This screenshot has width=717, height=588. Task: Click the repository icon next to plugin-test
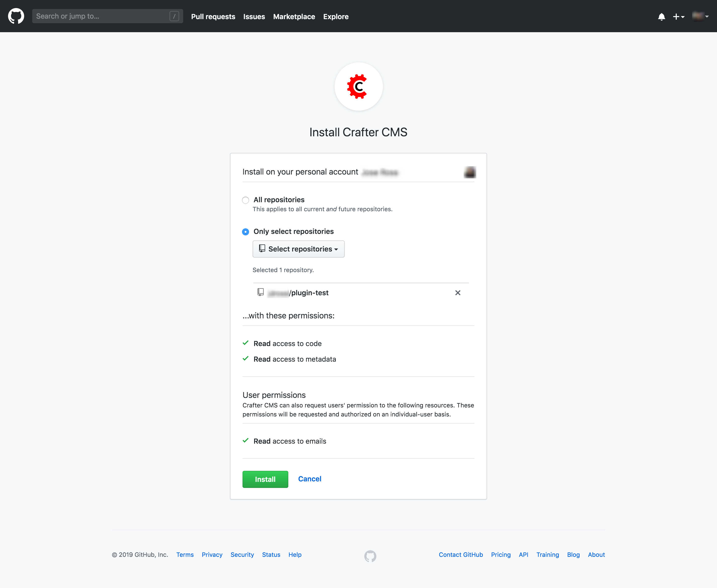point(260,292)
